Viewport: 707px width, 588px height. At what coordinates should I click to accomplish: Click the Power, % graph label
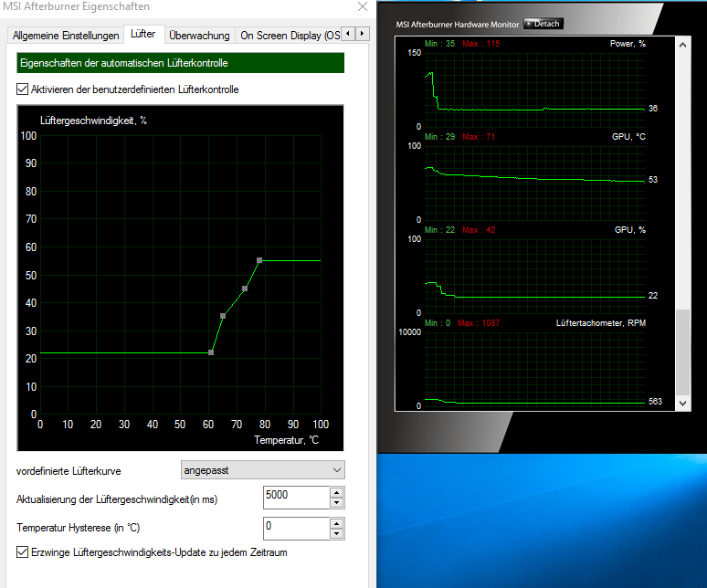coord(628,44)
